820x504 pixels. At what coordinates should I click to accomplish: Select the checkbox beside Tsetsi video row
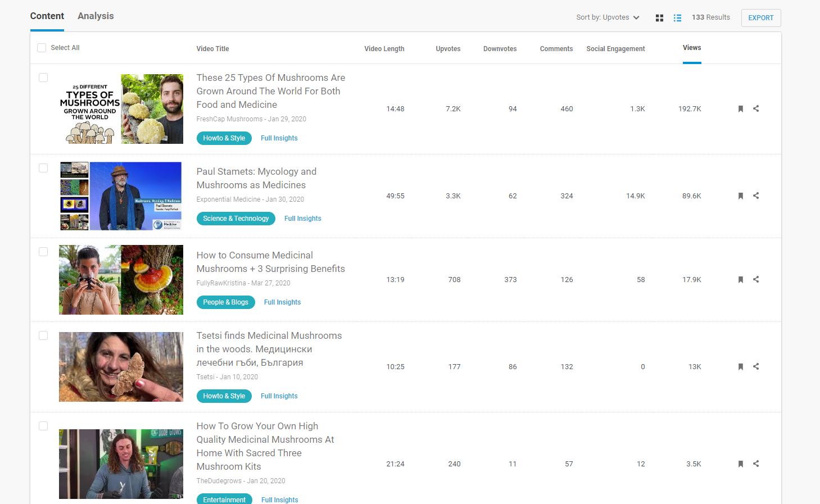pos(43,335)
